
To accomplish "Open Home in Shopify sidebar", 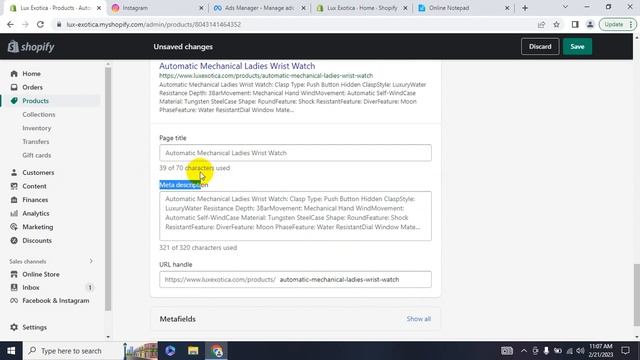I will click(x=31, y=73).
